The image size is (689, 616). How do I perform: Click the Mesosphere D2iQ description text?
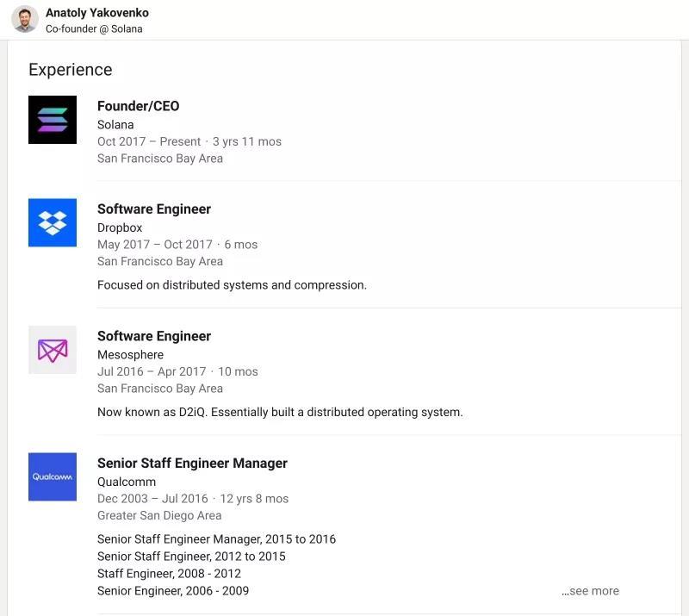[280, 412]
